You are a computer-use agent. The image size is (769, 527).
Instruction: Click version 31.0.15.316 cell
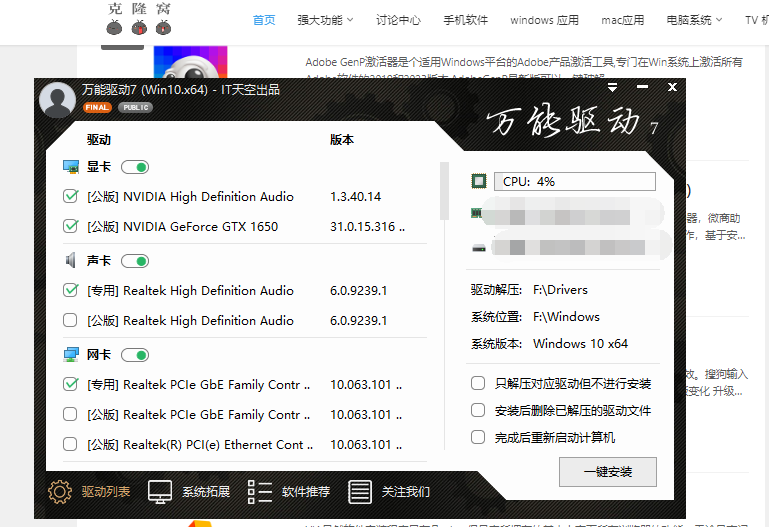click(x=367, y=226)
